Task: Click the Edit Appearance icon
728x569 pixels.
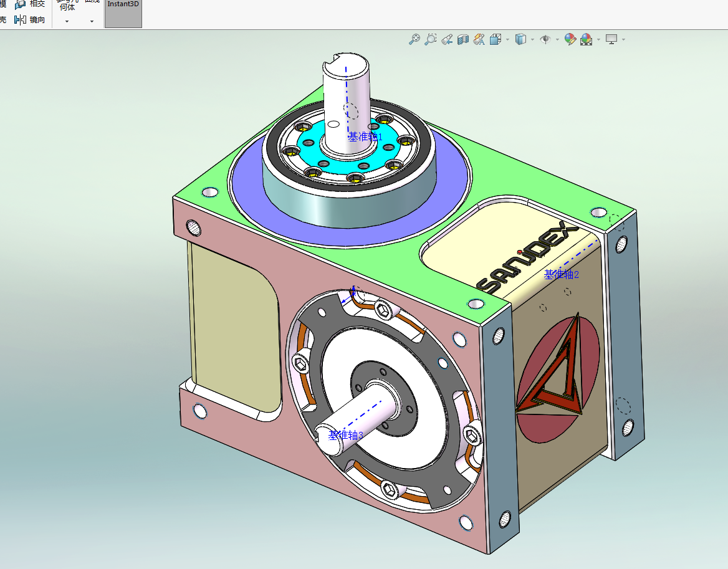Action: pos(570,39)
